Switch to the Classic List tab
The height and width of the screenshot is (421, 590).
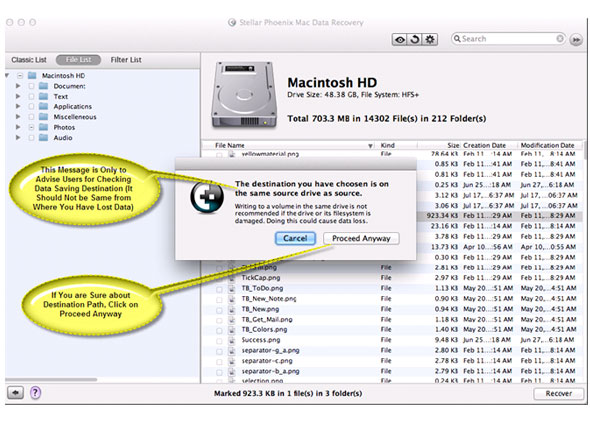click(x=29, y=60)
